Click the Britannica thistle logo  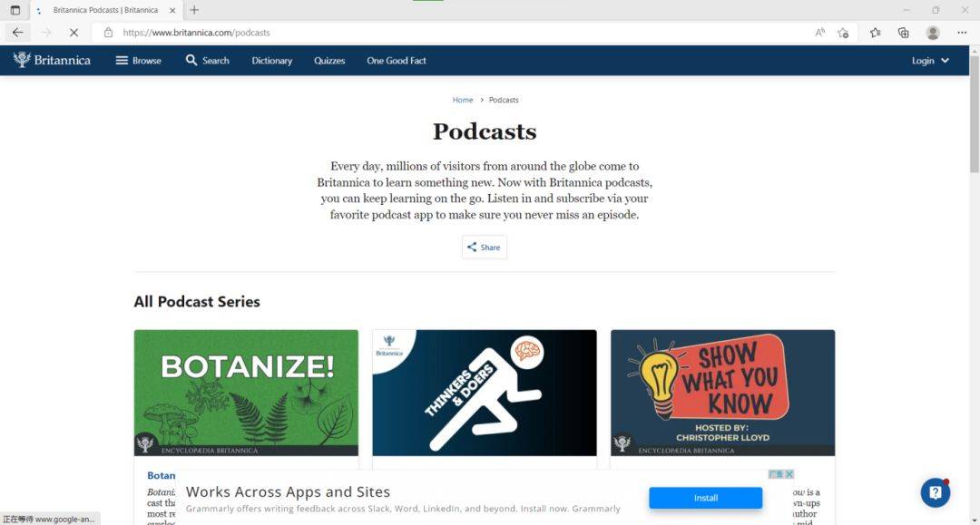pos(52,60)
